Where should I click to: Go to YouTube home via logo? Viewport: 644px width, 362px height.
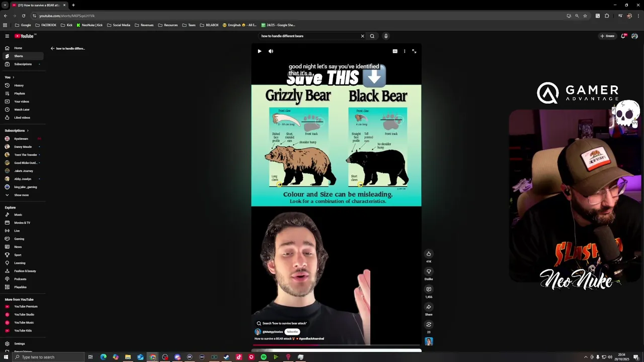click(x=24, y=36)
